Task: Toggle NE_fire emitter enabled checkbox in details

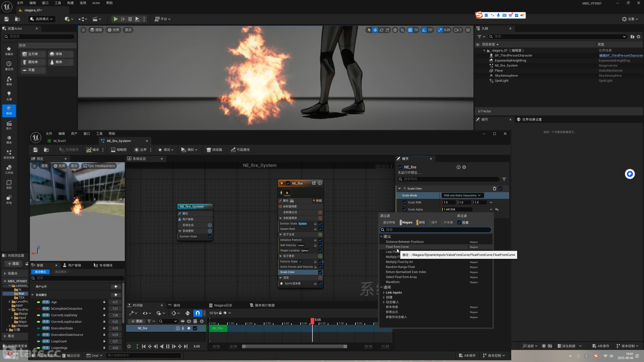Action: pyautogui.click(x=400, y=167)
